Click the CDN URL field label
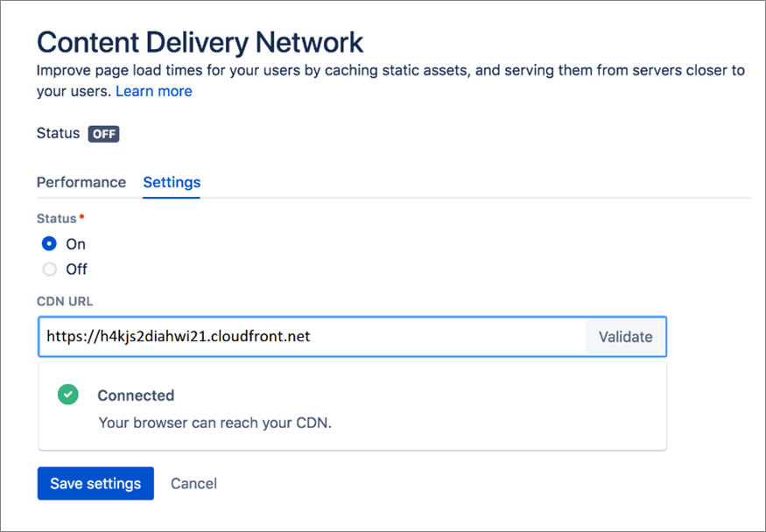 [x=65, y=301]
